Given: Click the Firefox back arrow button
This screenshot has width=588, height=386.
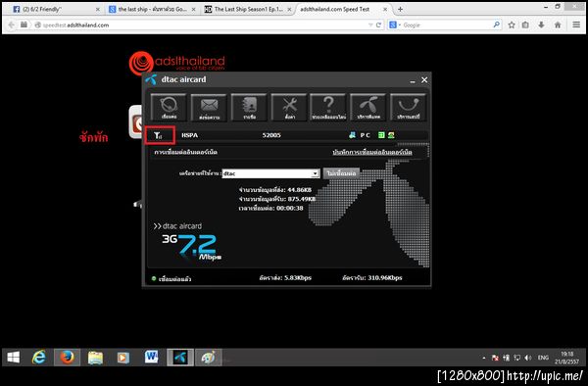Looking at the screenshot, I should pos(11,24).
